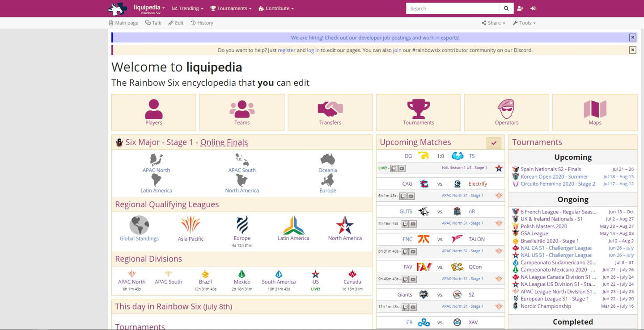
Task: Select the Europe map icon under Six Major
Action: 328,180
